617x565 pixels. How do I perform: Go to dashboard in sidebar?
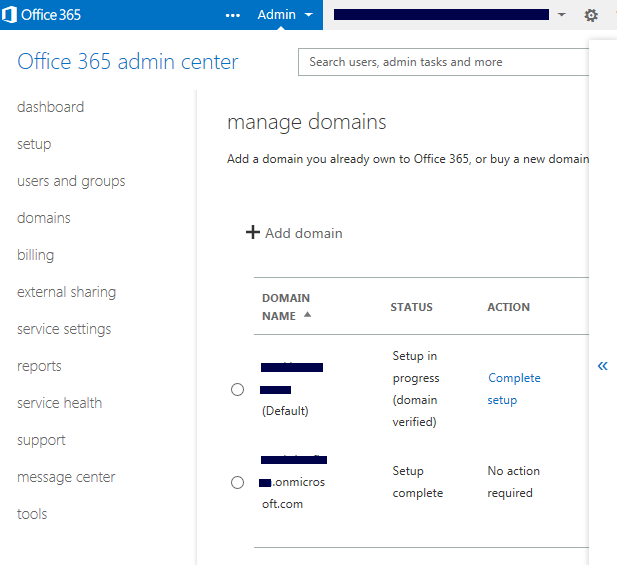point(50,107)
